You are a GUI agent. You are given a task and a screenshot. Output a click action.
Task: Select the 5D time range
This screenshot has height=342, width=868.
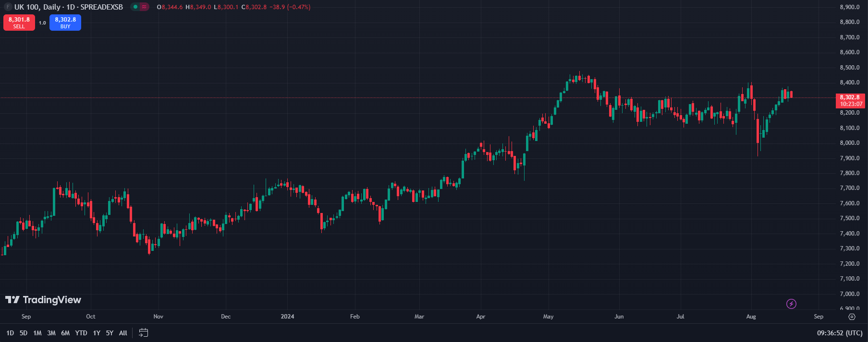24,333
